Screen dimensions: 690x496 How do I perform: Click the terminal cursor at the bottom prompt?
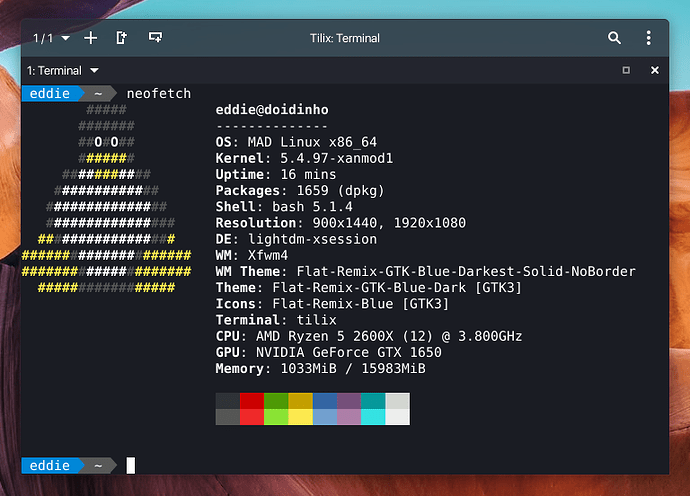point(130,465)
